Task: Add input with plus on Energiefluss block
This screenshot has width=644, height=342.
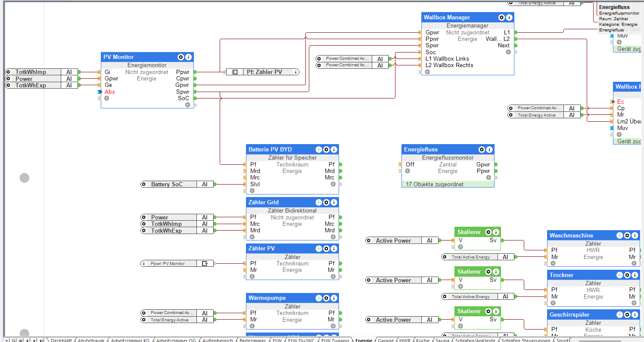Action: tap(408, 171)
